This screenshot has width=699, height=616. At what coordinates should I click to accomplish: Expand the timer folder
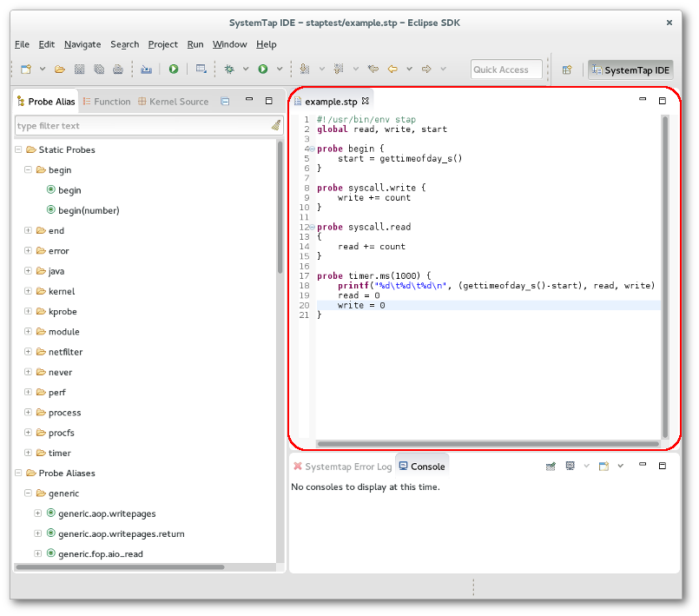click(28, 453)
